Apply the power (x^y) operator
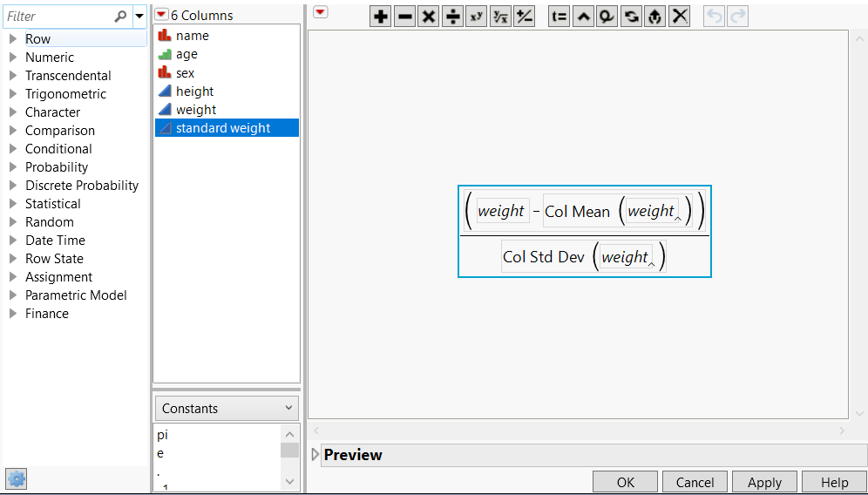Image resolution: width=868 pixels, height=495 pixels. (476, 17)
